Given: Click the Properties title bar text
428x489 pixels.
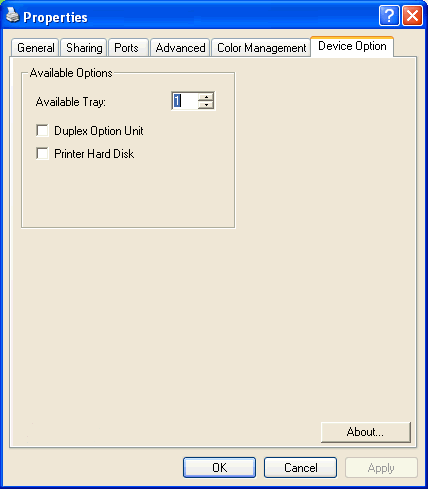Looking at the screenshot, I should point(55,17).
